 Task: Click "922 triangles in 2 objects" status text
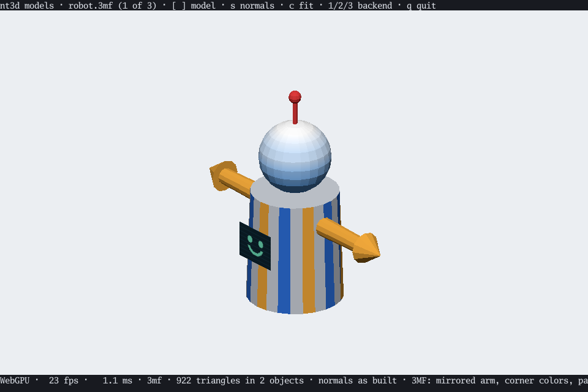pos(240,380)
